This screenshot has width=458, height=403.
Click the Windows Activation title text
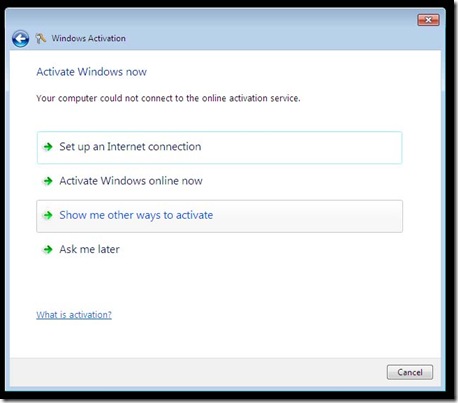tap(89, 38)
